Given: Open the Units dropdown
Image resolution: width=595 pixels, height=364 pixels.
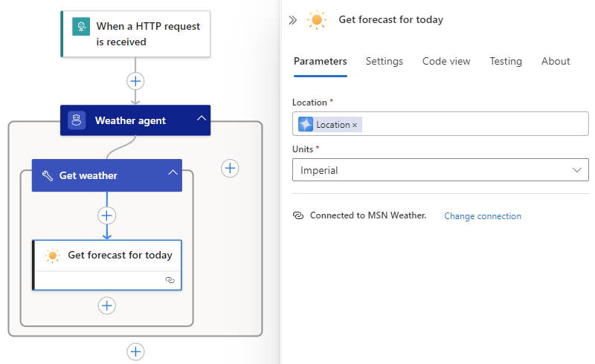Looking at the screenshot, I should click(x=440, y=170).
